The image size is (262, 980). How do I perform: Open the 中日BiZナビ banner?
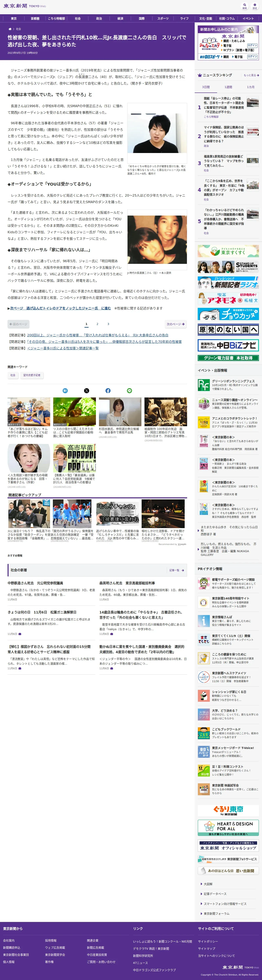coord(228,345)
